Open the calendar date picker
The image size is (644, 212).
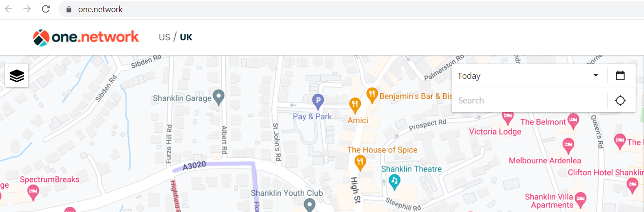pyautogui.click(x=620, y=76)
